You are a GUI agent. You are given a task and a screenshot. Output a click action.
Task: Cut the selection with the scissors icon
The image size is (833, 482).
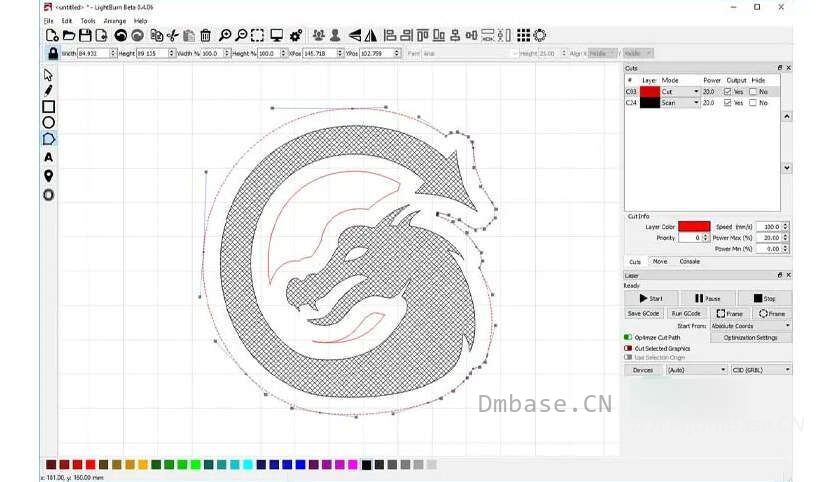pyautogui.click(x=173, y=36)
